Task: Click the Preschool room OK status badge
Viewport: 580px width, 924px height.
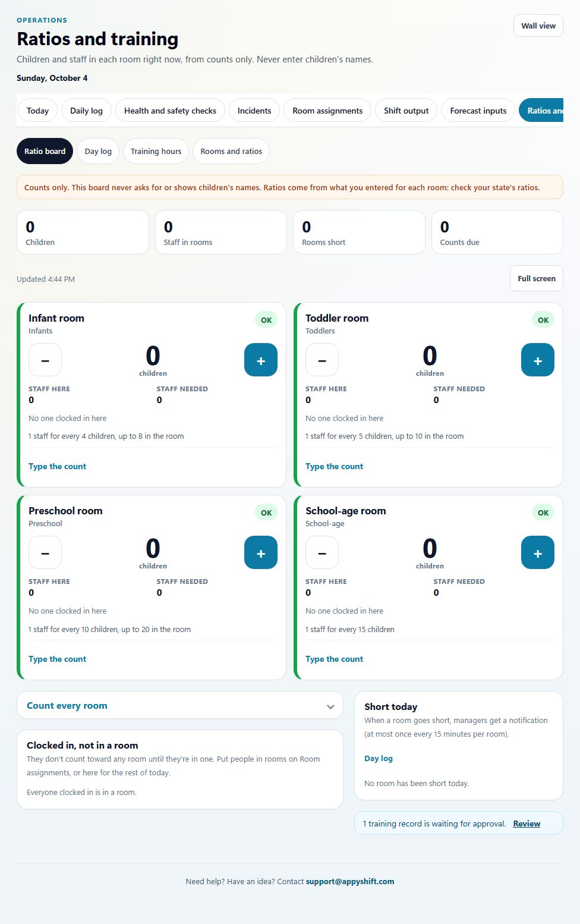Action: coord(266,513)
